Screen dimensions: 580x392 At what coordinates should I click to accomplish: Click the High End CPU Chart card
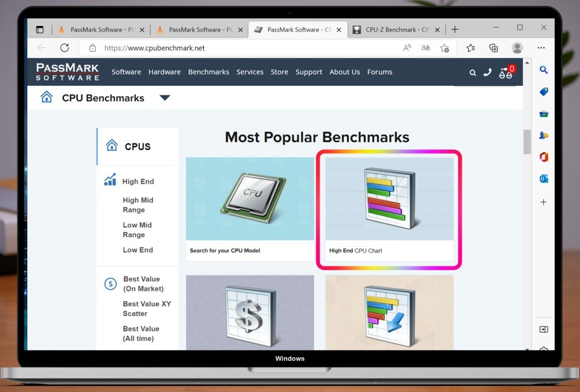389,209
